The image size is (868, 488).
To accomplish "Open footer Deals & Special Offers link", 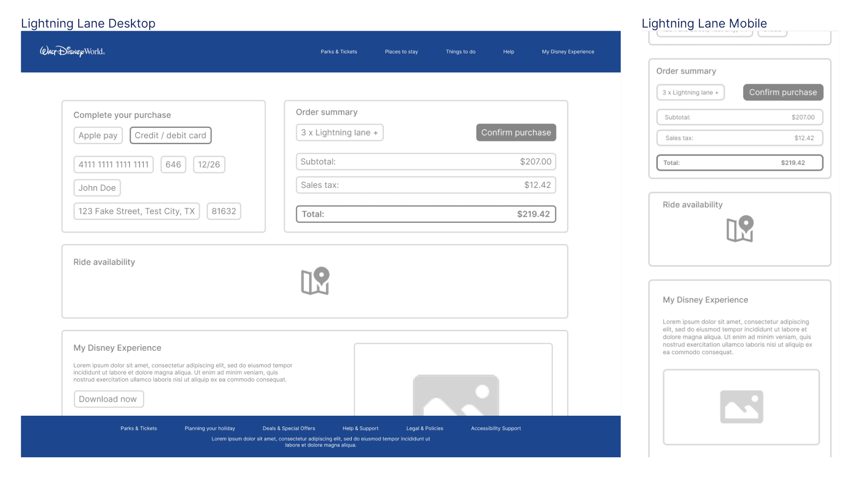I will 289,428.
